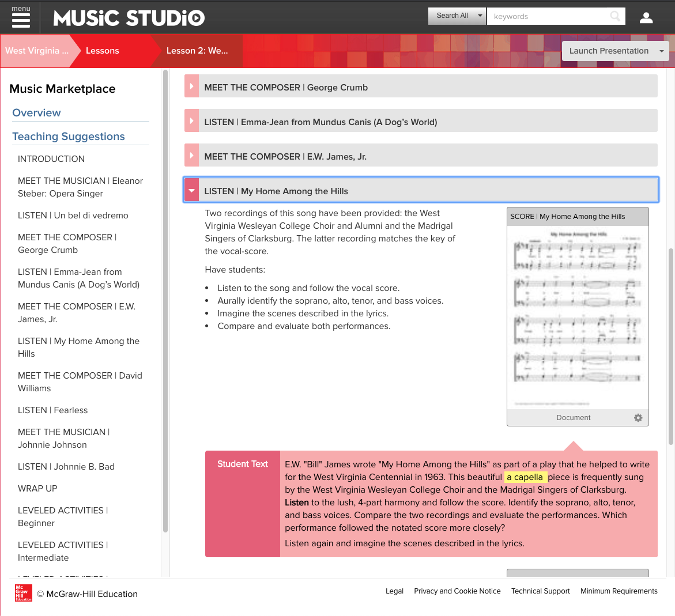Select LISTEN Un bel di vedremo sidebar item

[73, 216]
